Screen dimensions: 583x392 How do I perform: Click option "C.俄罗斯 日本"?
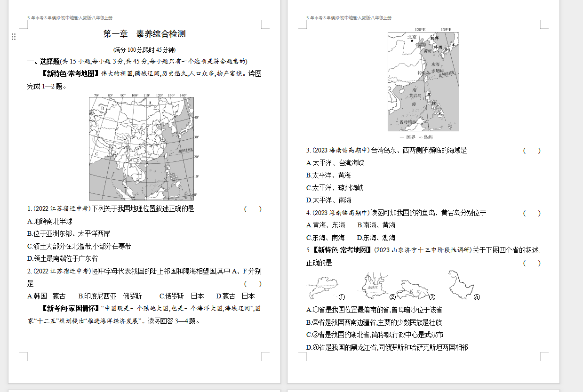[182, 296]
